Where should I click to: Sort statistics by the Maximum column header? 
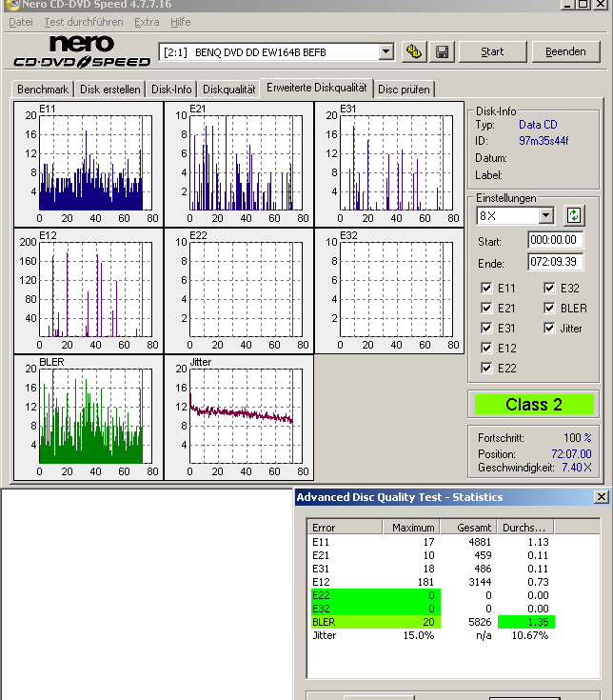pos(411,528)
